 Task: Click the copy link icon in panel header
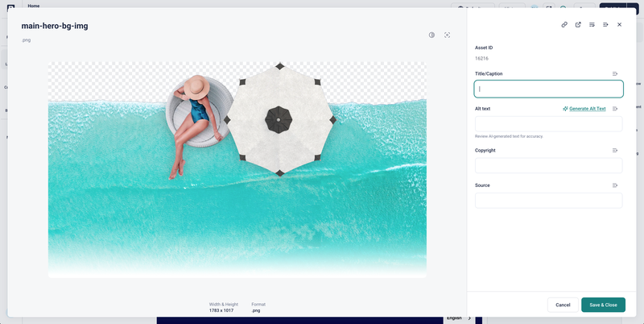point(564,25)
